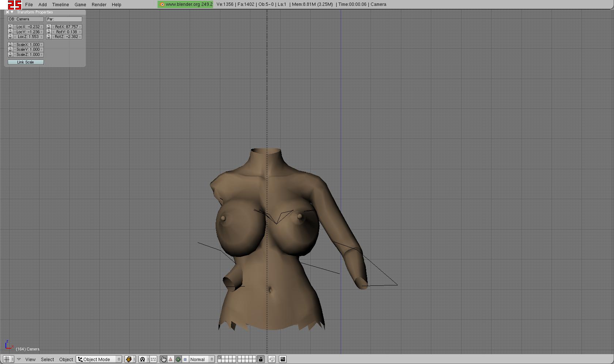Click the proportional edit falloff icon
Image resolution: width=614 pixels, height=364 pixels.
(153, 359)
